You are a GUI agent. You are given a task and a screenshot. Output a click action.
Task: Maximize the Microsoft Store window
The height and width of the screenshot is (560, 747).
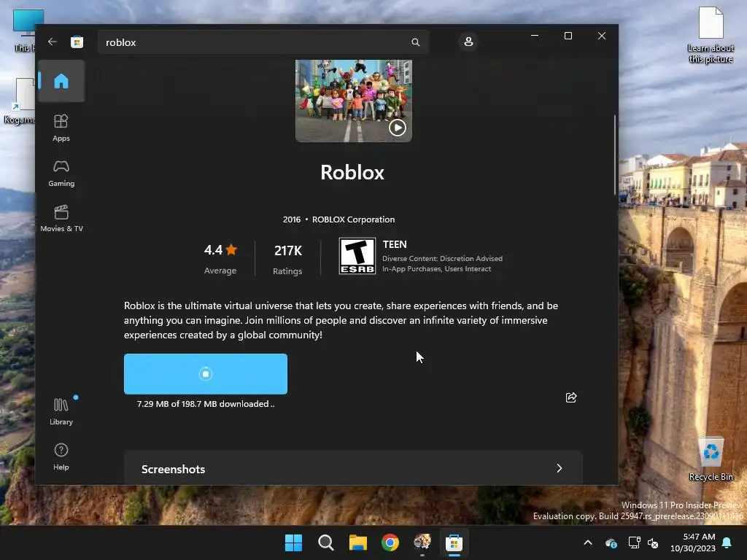(568, 36)
